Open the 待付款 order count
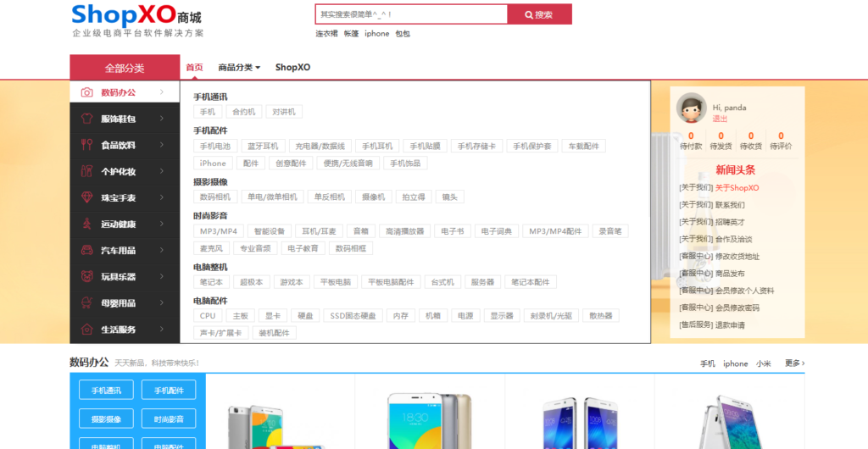Viewport: 868px width, 449px height. pos(691,141)
